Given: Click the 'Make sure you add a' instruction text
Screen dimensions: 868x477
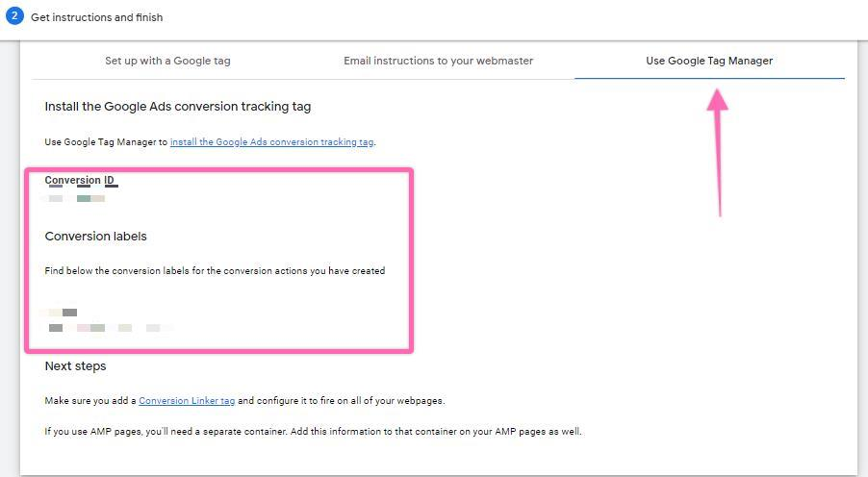Looking at the screenshot, I should [x=90, y=400].
